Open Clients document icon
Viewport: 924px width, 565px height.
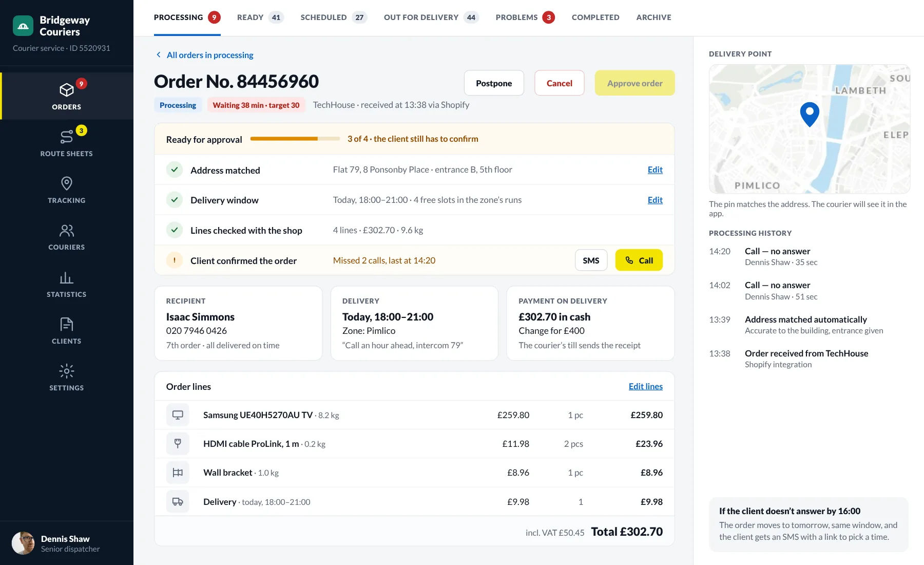point(67,324)
